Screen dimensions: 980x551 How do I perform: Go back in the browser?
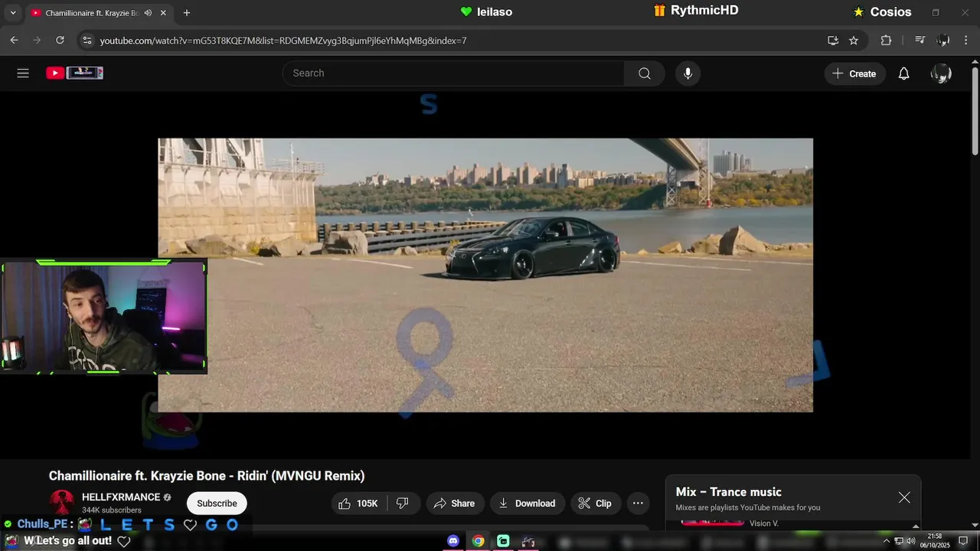coord(14,41)
